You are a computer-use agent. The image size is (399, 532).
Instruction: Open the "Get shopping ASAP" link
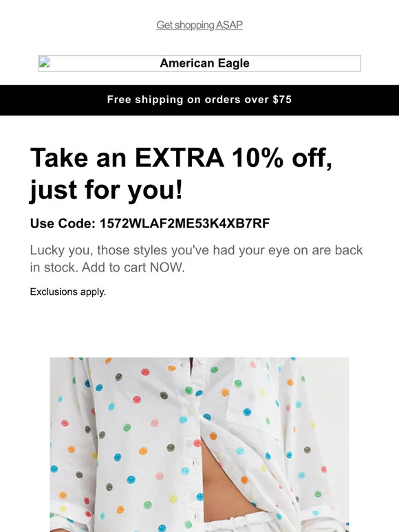coord(199,25)
